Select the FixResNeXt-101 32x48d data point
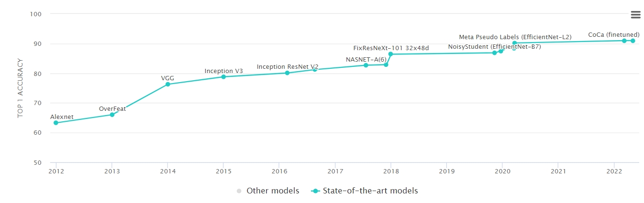This screenshot has height=203, width=644. coord(390,54)
